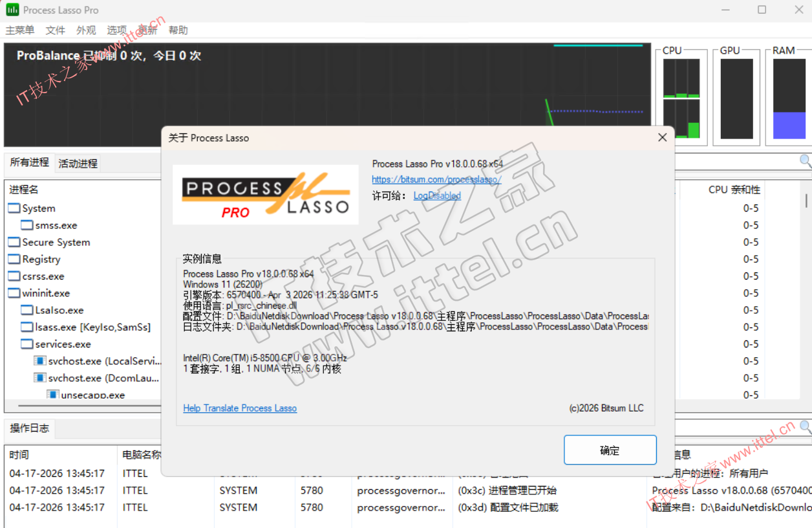Open the 主菜单 menu
The image size is (812, 528).
point(19,30)
